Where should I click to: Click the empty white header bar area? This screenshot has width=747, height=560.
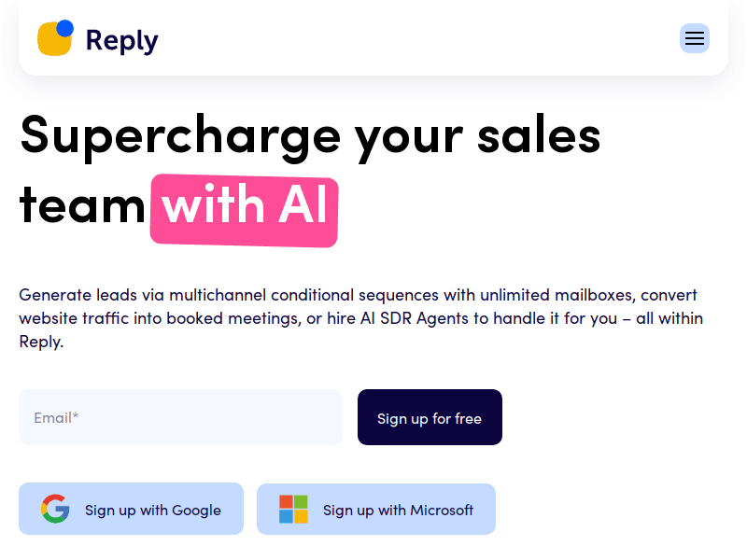coord(420,39)
